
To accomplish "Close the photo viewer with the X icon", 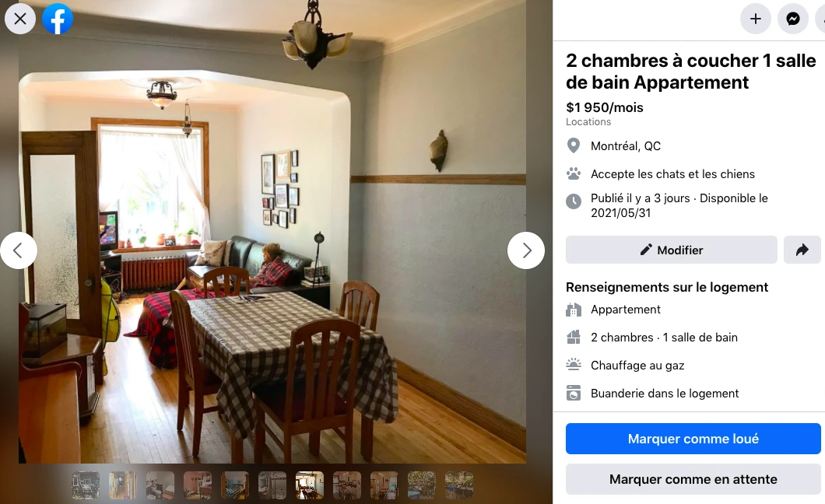I will [x=20, y=19].
